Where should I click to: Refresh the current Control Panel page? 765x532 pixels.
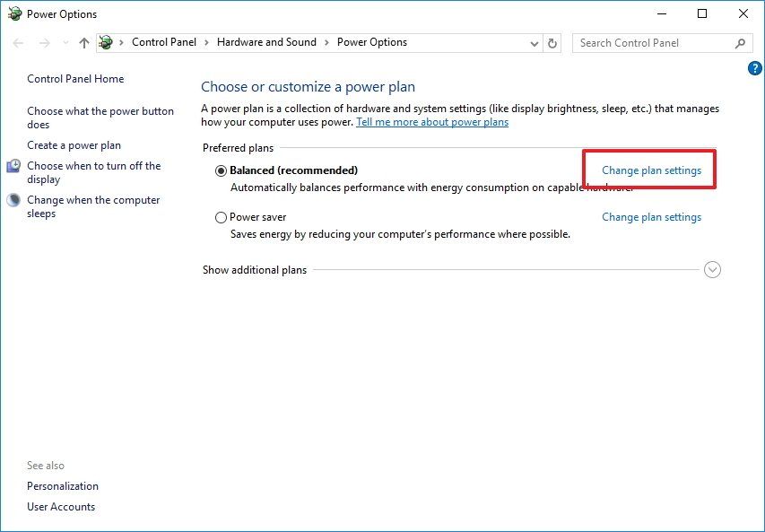pos(552,42)
